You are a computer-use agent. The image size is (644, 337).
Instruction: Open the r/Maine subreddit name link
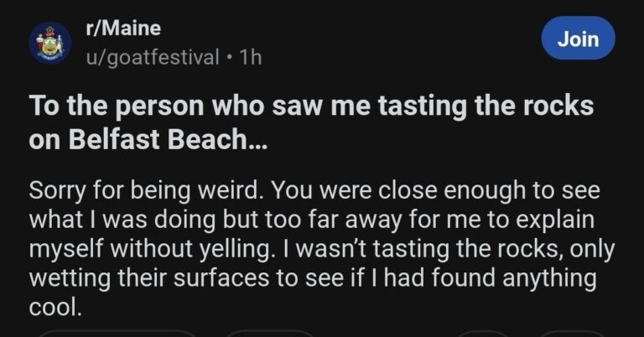coord(123,28)
